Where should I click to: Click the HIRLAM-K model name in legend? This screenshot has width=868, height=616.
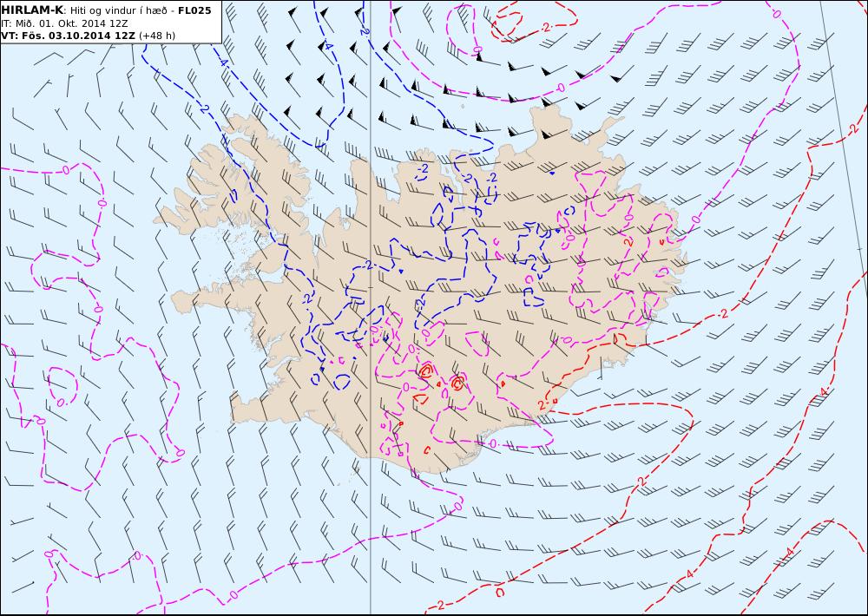[x=32, y=10]
